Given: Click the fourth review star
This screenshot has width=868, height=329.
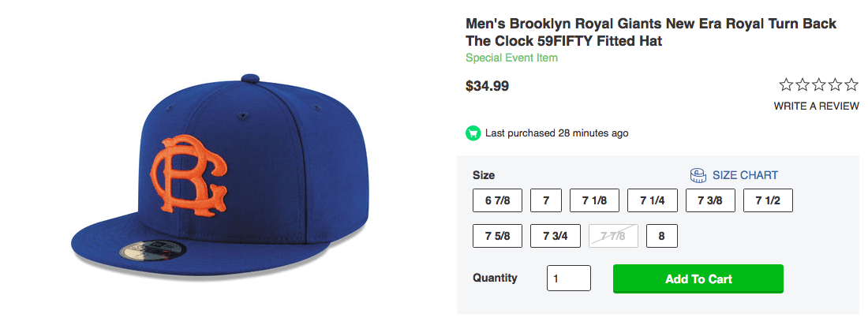Looking at the screenshot, I should click(x=836, y=85).
